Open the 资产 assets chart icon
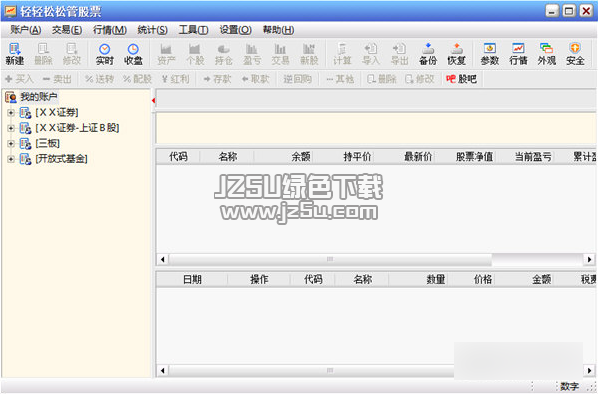Screen dimensions: 598x394 pyautogui.click(x=166, y=54)
